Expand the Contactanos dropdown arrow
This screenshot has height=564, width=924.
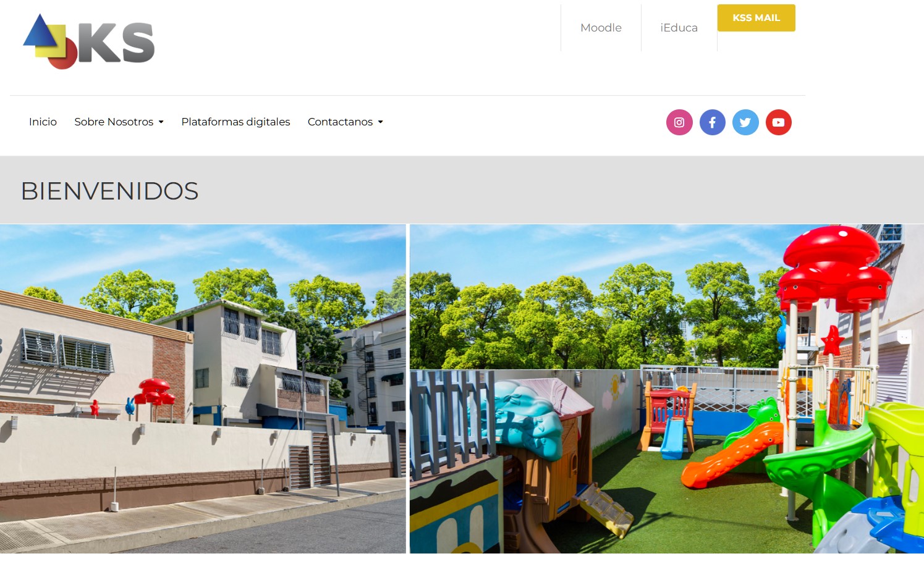click(381, 122)
